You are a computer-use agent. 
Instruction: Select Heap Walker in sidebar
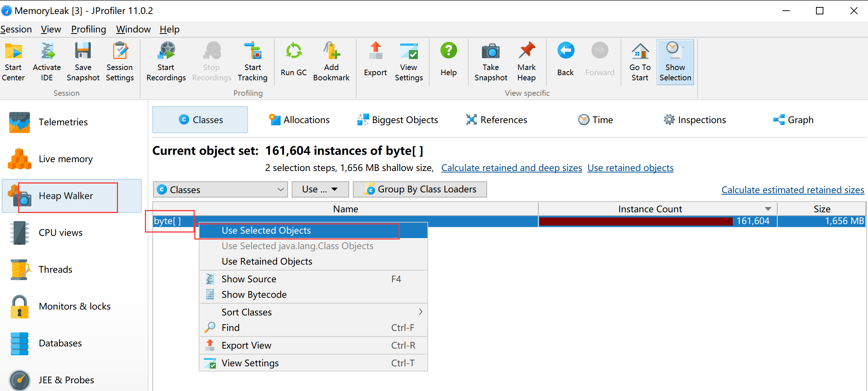coord(72,196)
